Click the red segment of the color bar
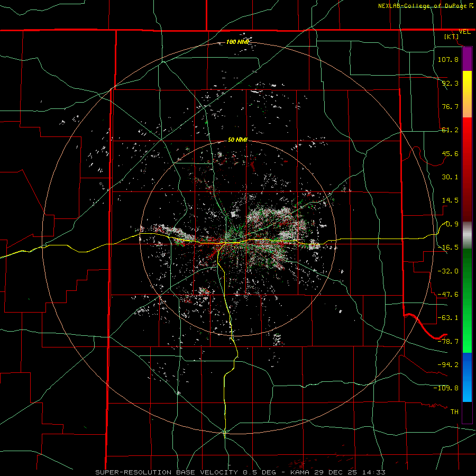 (x=467, y=169)
